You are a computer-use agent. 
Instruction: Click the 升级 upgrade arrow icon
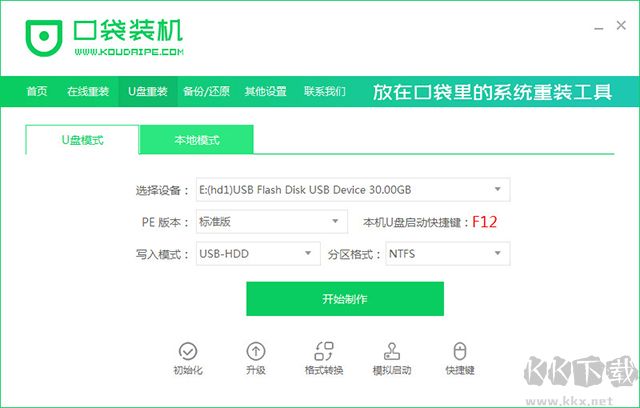coord(256,351)
